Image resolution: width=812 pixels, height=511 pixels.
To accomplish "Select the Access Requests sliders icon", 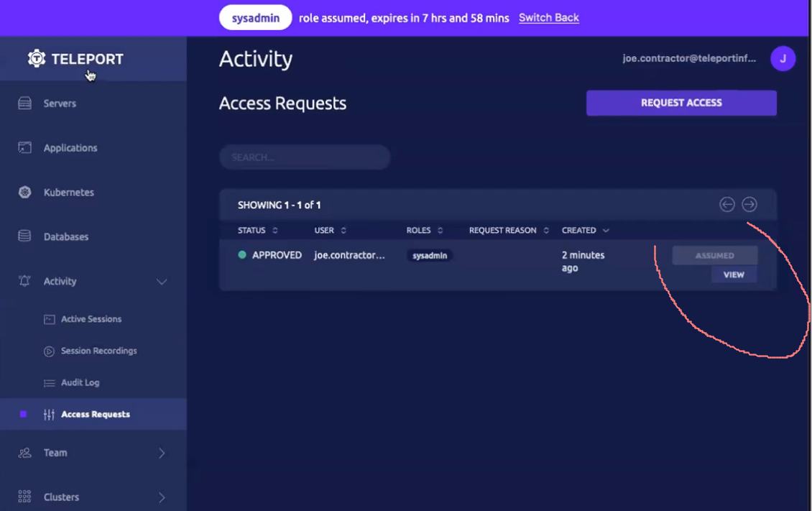I will point(49,414).
